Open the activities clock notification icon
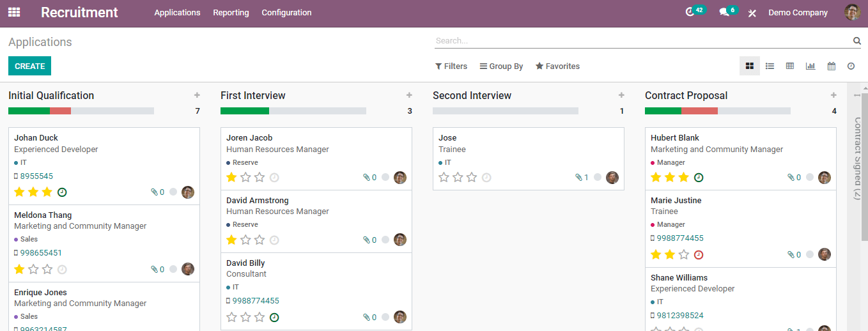 (x=690, y=12)
